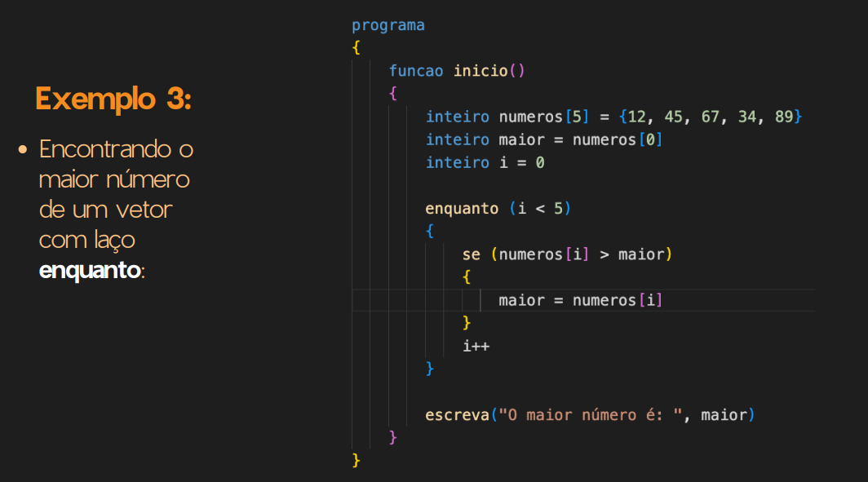Click the 'se (numeros[i] > maior)' condition
Screen dimensions: 868x482
coord(567,254)
